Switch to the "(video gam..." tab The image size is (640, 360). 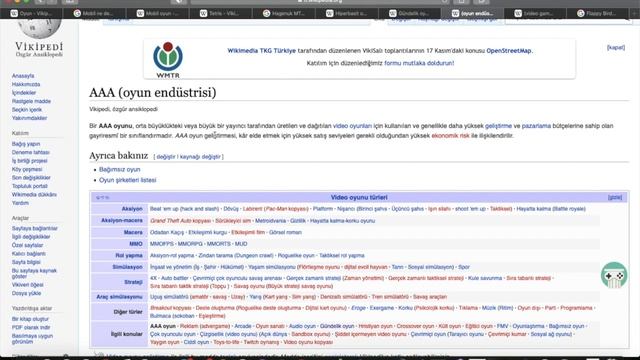[x=535, y=13]
